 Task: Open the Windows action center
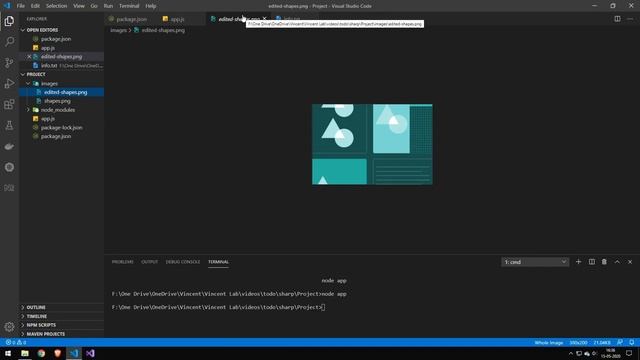629,353
